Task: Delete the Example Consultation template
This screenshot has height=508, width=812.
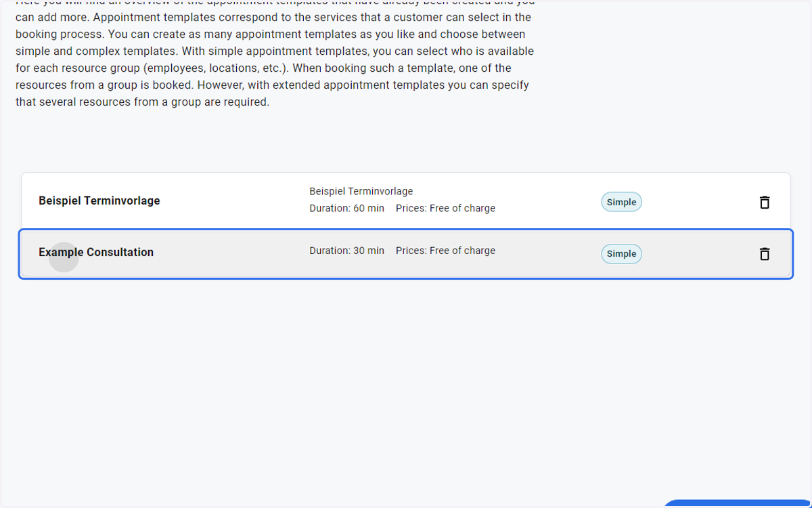Action: pyautogui.click(x=765, y=253)
